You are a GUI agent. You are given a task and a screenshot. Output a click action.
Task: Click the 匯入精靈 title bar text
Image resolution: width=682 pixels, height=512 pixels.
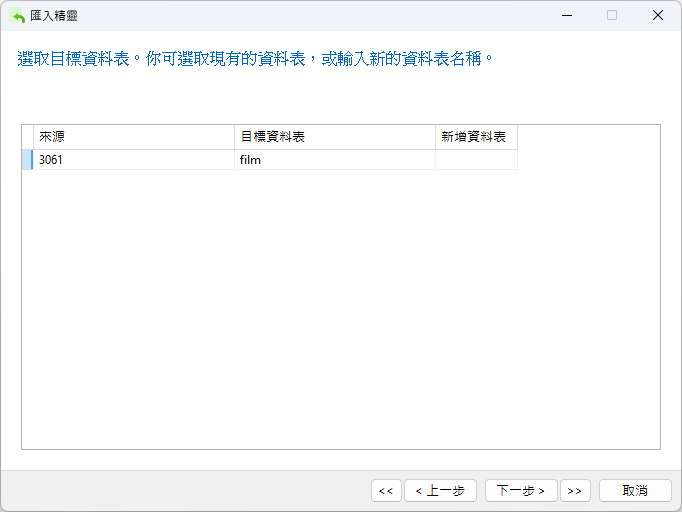54,16
